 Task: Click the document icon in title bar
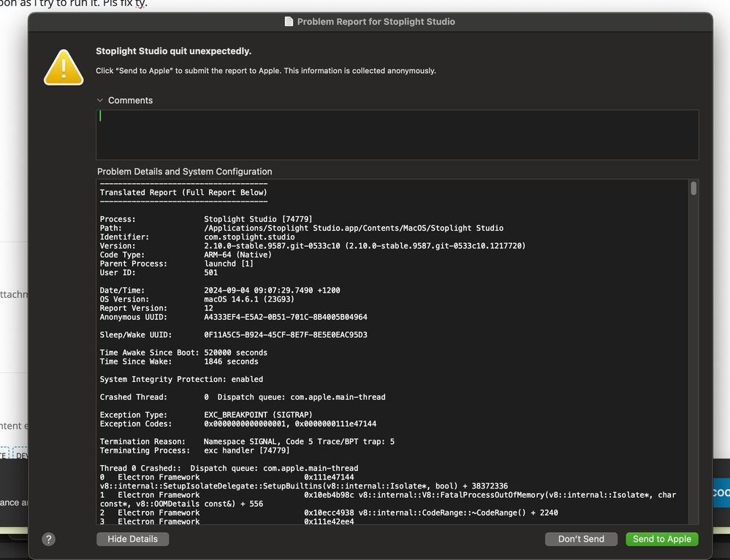point(289,21)
